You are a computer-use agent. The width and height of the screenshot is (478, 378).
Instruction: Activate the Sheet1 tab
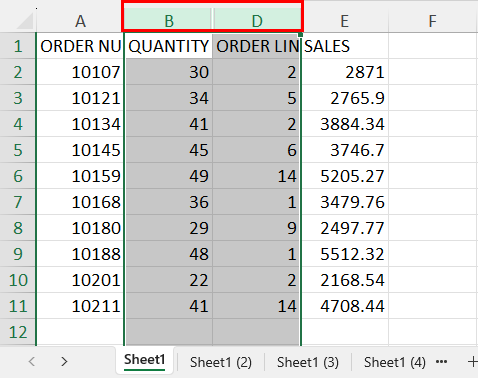(145, 360)
